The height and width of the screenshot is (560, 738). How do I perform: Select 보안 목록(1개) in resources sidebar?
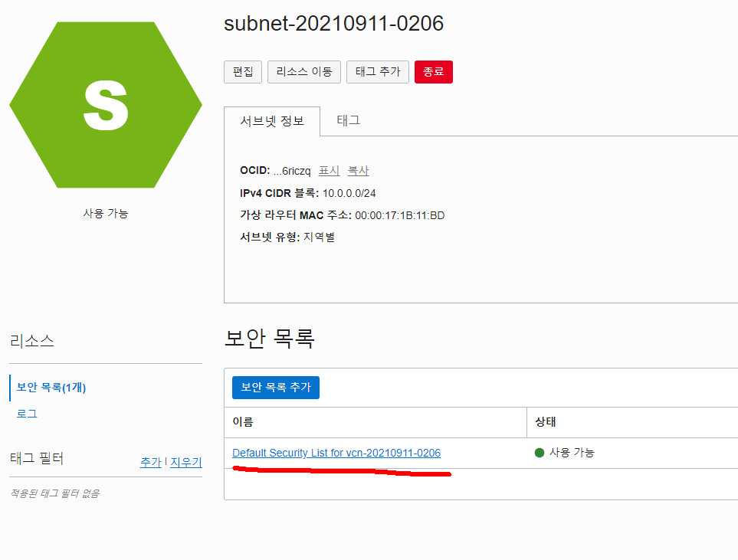point(51,388)
